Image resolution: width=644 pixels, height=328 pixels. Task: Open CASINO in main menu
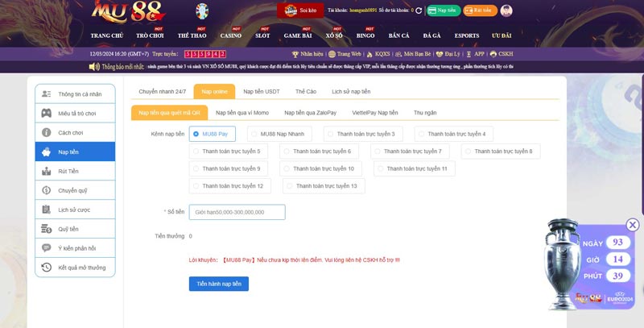(230, 35)
